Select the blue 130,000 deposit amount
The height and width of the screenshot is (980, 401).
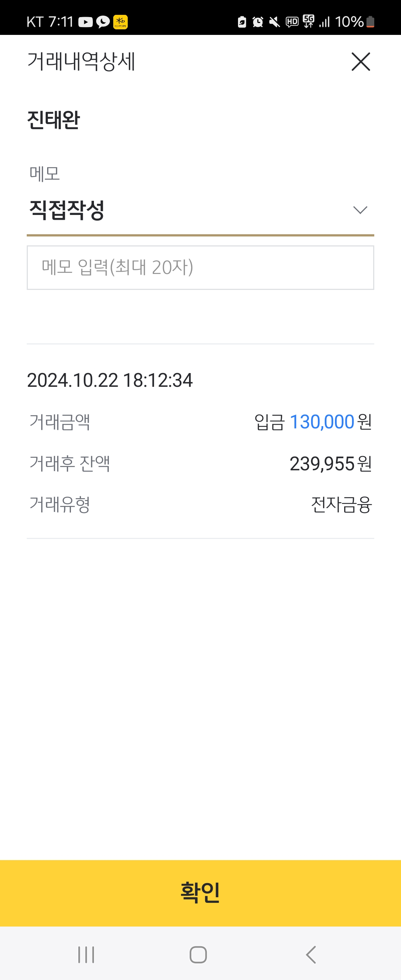pyautogui.click(x=322, y=422)
